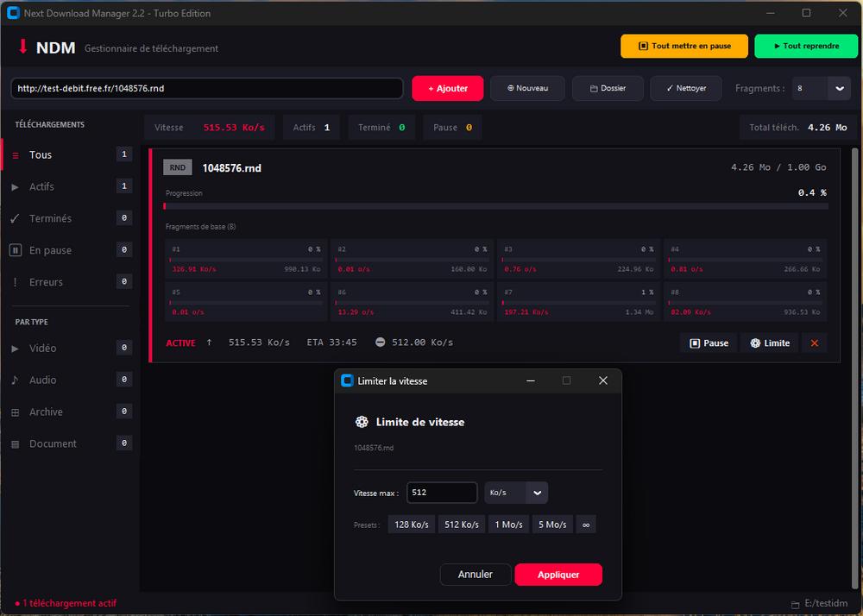
Task: Click the RND file type badge
Action: click(x=177, y=167)
